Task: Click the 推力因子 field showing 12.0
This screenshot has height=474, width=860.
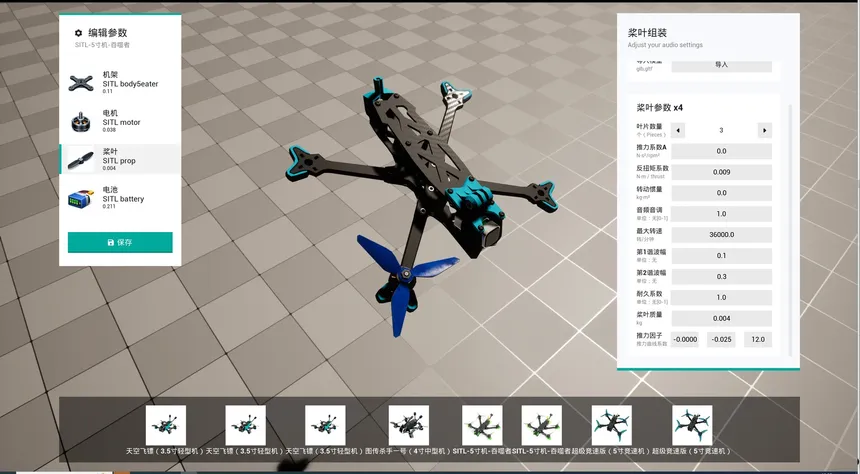Action: click(x=758, y=339)
